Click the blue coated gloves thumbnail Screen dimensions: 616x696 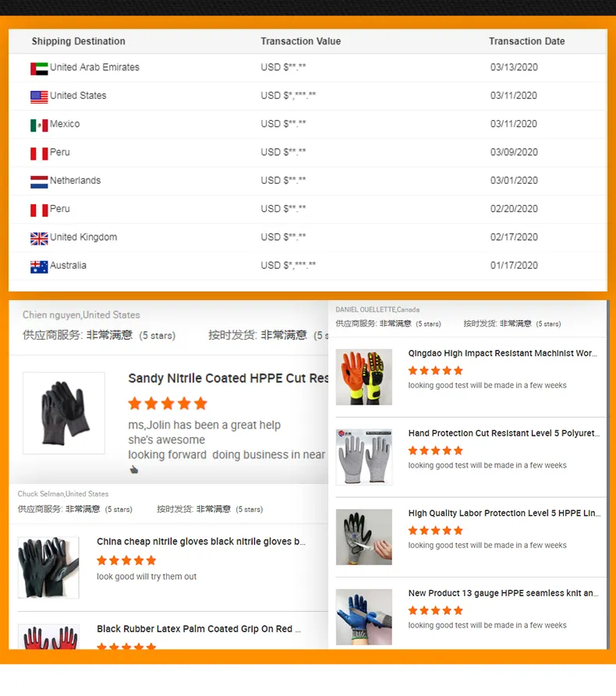363,617
